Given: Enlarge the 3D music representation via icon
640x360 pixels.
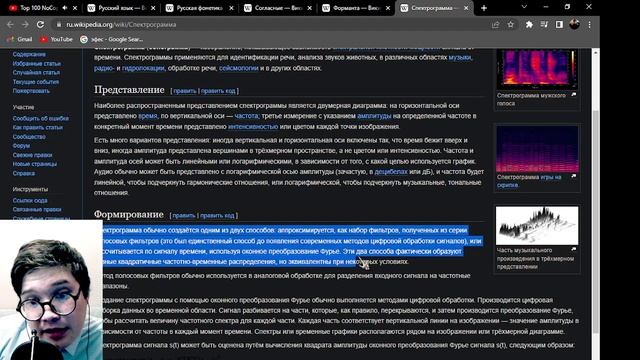Looking at the screenshot, I should (573, 249).
